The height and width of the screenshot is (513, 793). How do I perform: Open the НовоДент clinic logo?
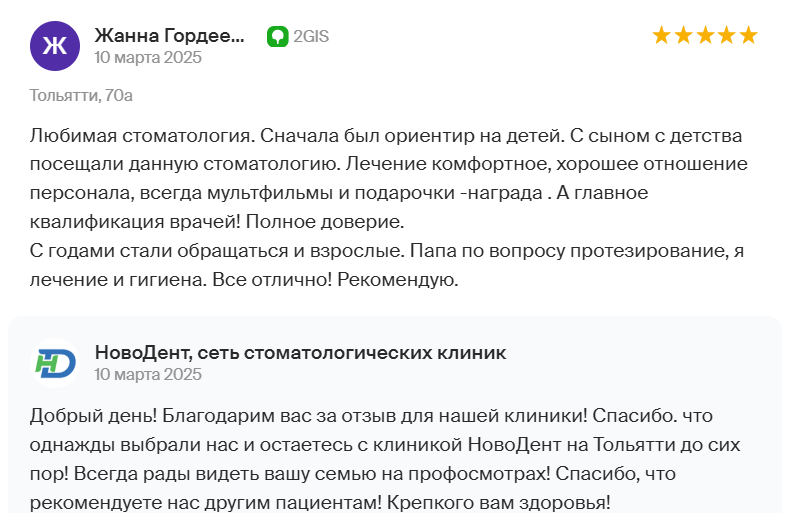(55, 363)
